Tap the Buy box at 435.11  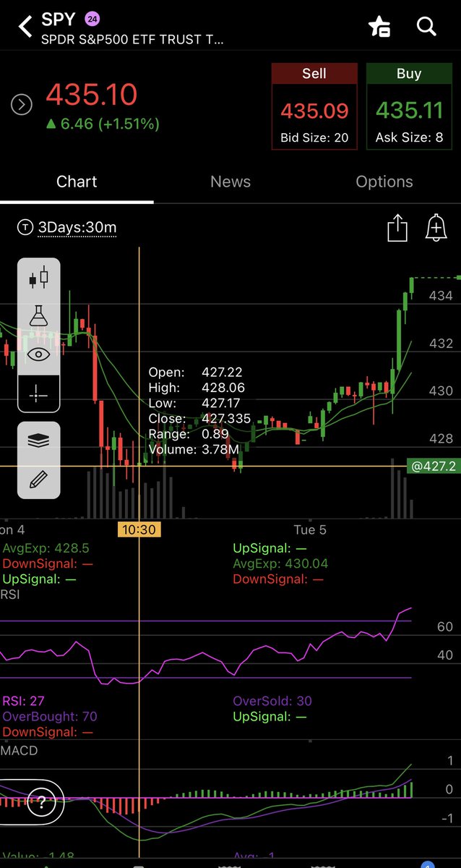[409, 106]
